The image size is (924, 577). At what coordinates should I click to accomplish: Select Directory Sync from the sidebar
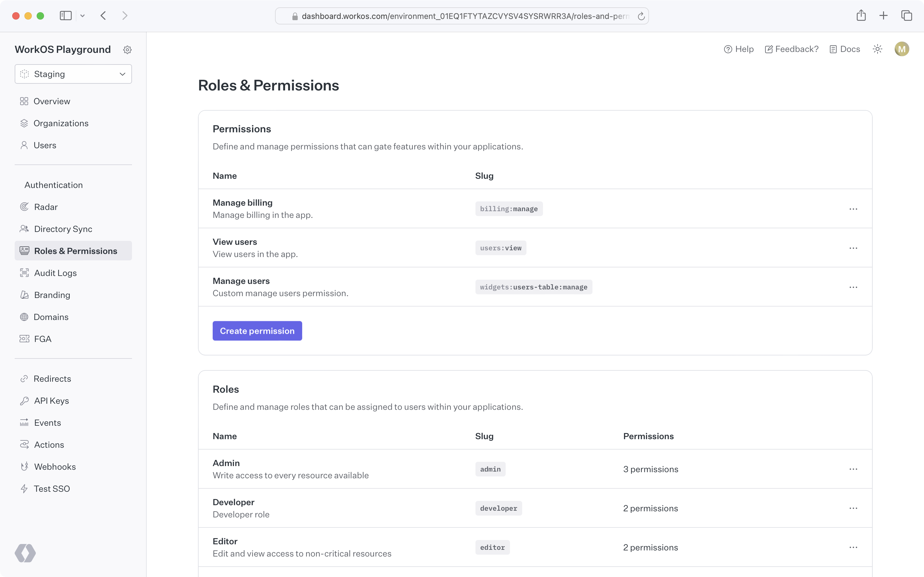[x=63, y=229]
